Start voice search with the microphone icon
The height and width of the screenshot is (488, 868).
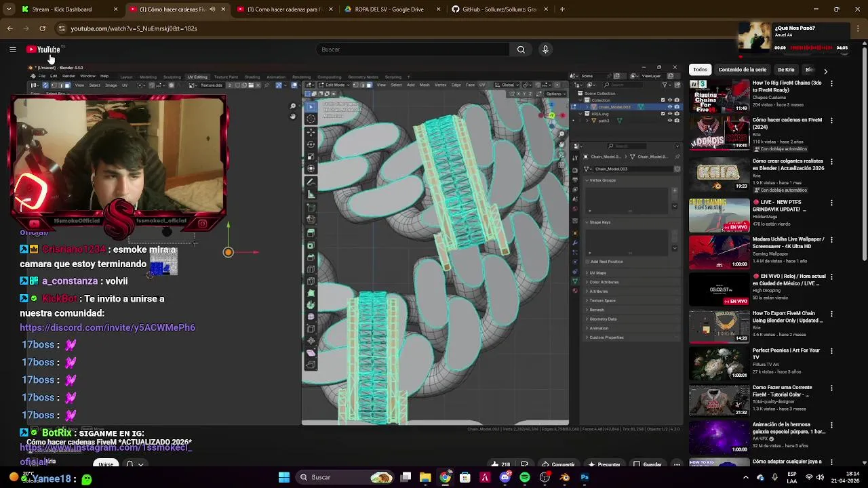pos(545,49)
